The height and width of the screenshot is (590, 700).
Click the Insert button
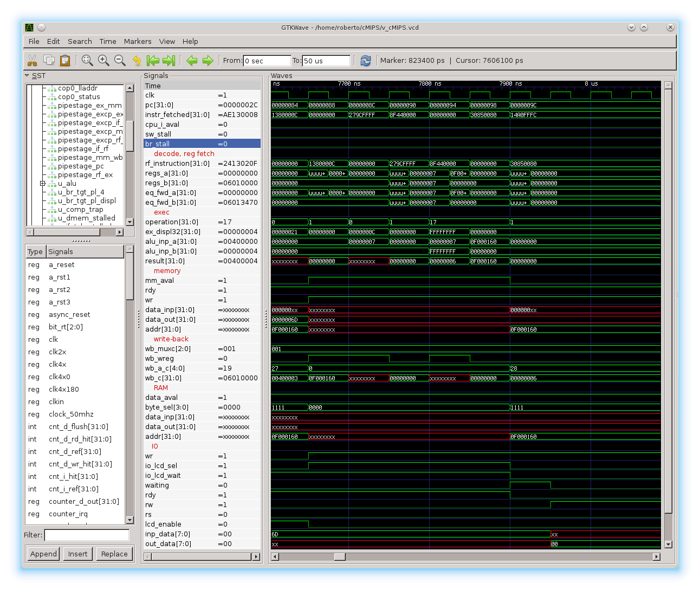coord(77,554)
